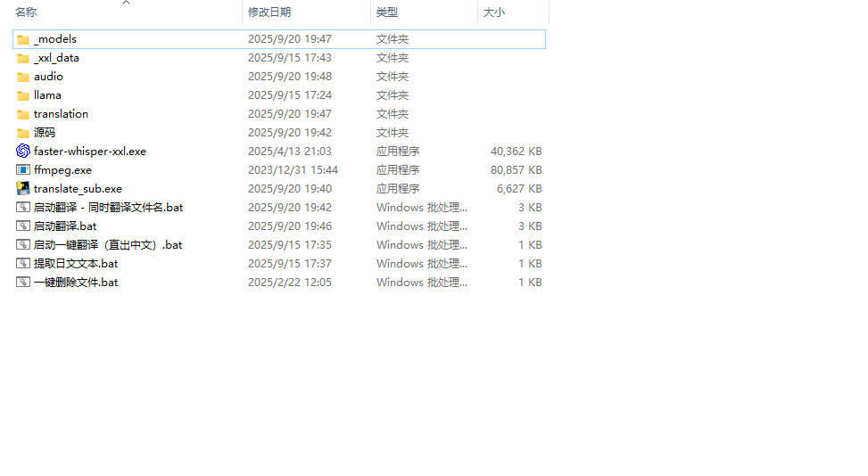Click the ffmpeg.exe application icon
Image resolution: width=868 pixels, height=476 pixels.
point(22,169)
